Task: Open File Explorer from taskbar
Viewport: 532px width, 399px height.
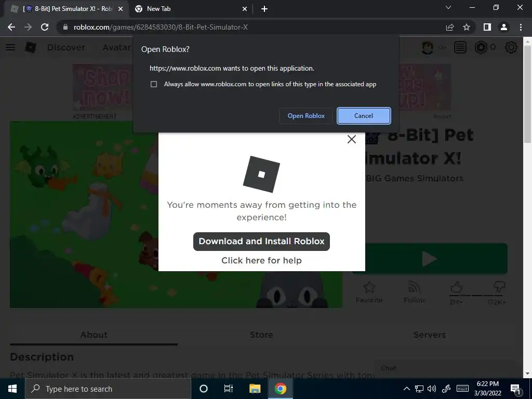Action: [x=255, y=389]
